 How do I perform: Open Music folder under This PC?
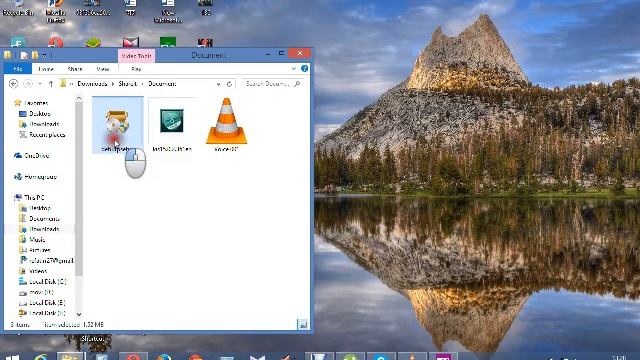pos(32,240)
